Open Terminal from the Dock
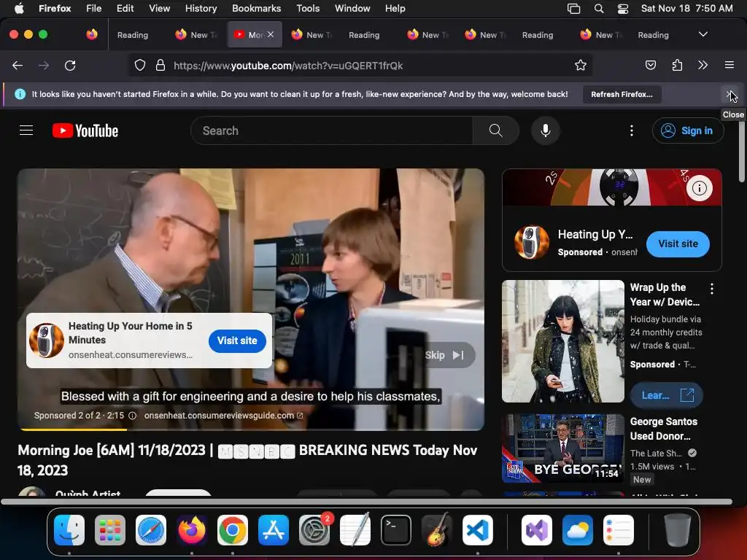The image size is (747, 560). (x=396, y=530)
